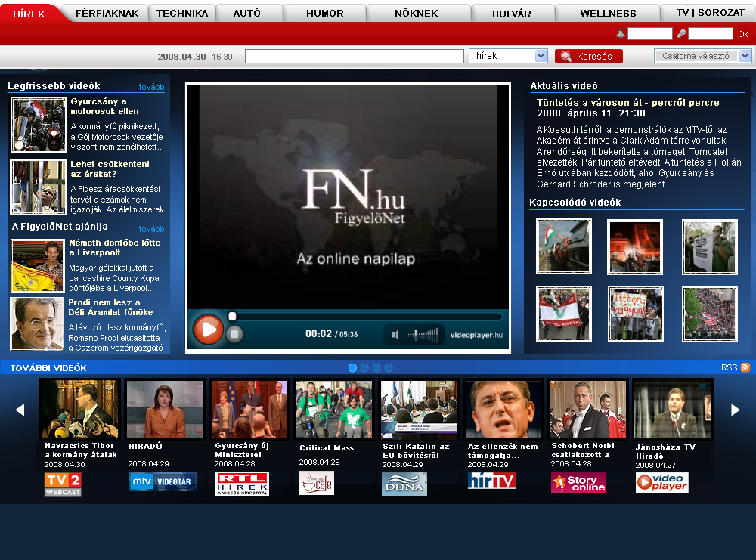Click the tovább link next to Legfrissebb videók
Viewport: 756px width, 560px height.
[x=151, y=87]
